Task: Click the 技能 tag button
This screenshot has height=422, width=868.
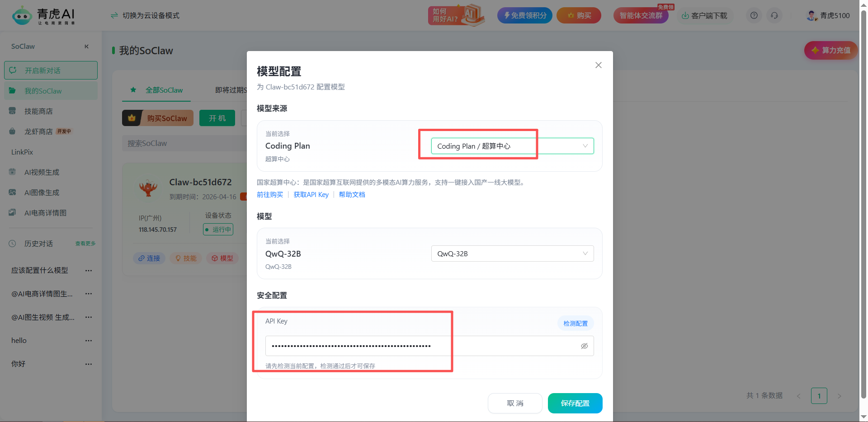Action: pos(186,258)
